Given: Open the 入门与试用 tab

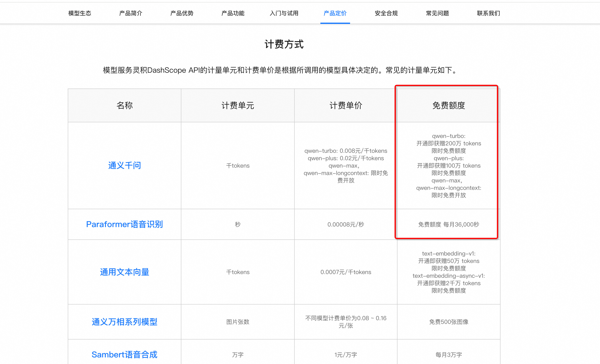Looking at the screenshot, I should [284, 13].
